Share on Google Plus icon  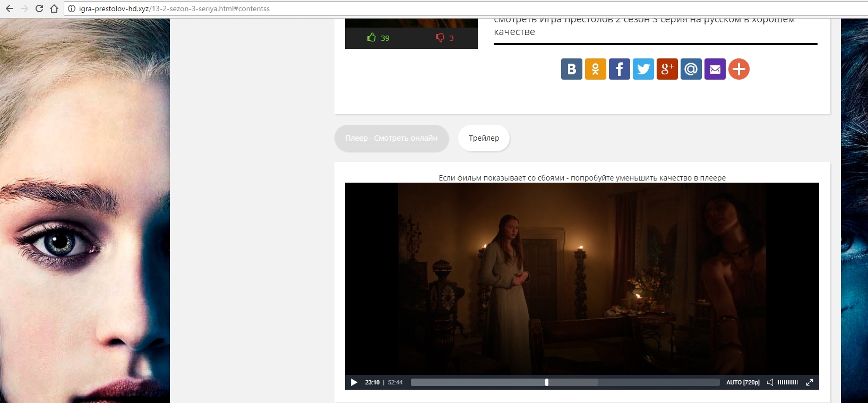(x=667, y=69)
